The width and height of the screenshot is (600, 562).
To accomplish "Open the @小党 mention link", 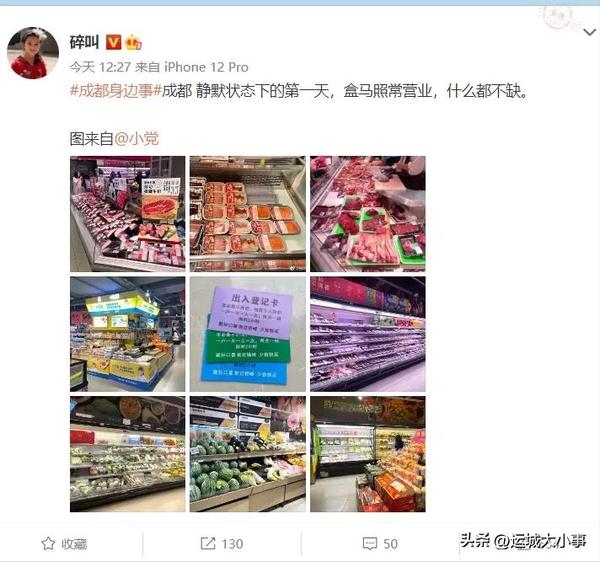I will (x=136, y=138).
